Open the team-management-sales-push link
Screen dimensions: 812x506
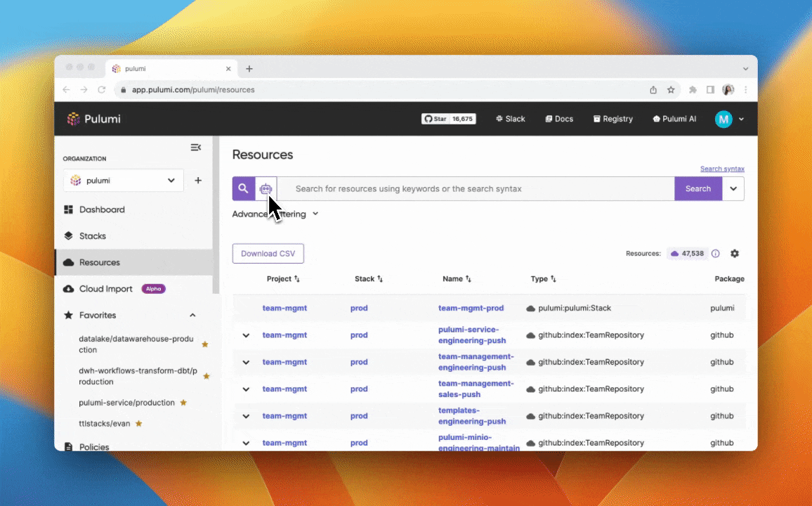(476, 389)
